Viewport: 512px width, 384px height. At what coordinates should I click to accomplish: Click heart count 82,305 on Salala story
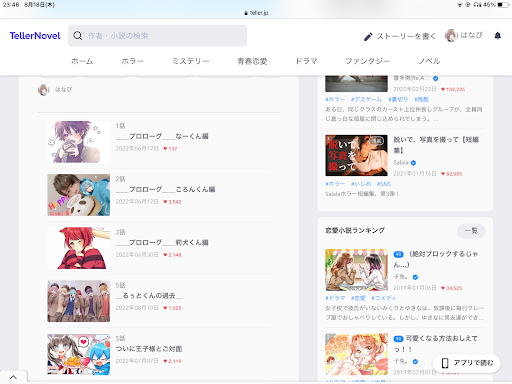pyautogui.click(x=452, y=174)
